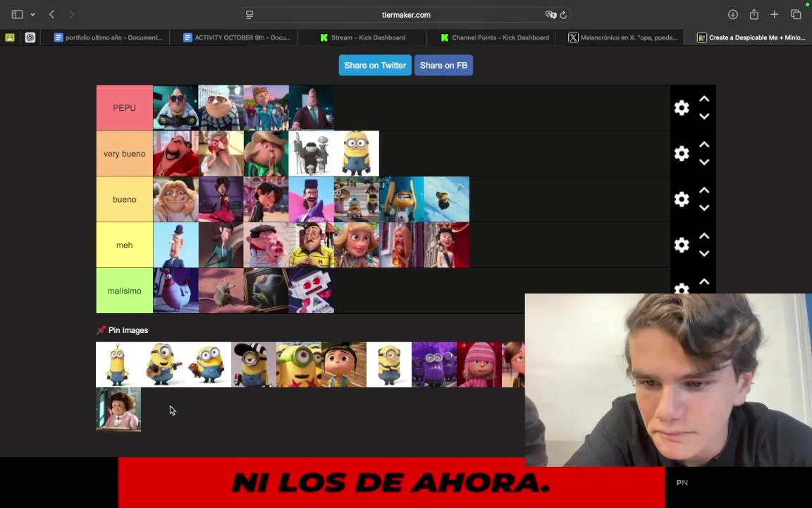Open first pinned green tab
The height and width of the screenshot is (508, 812).
click(x=10, y=37)
